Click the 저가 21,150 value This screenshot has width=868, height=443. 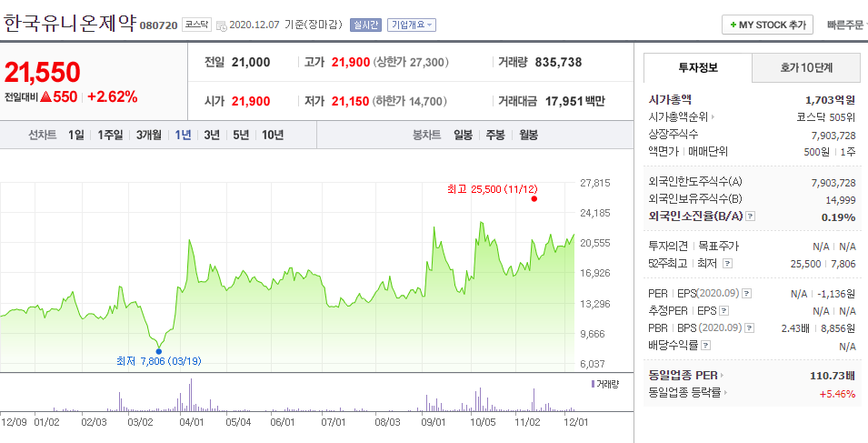pos(351,101)
